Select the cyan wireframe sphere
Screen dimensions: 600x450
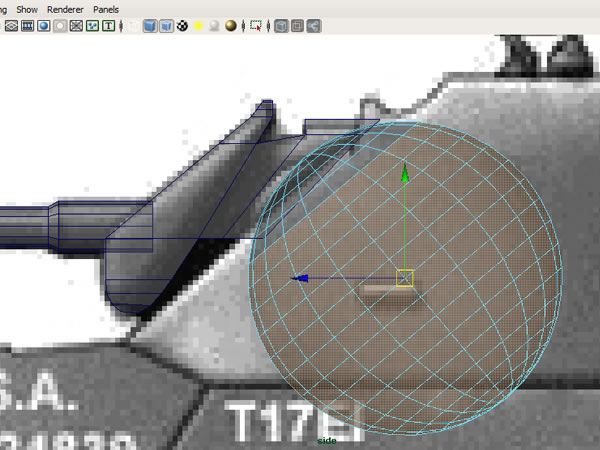tap(405, 278)
